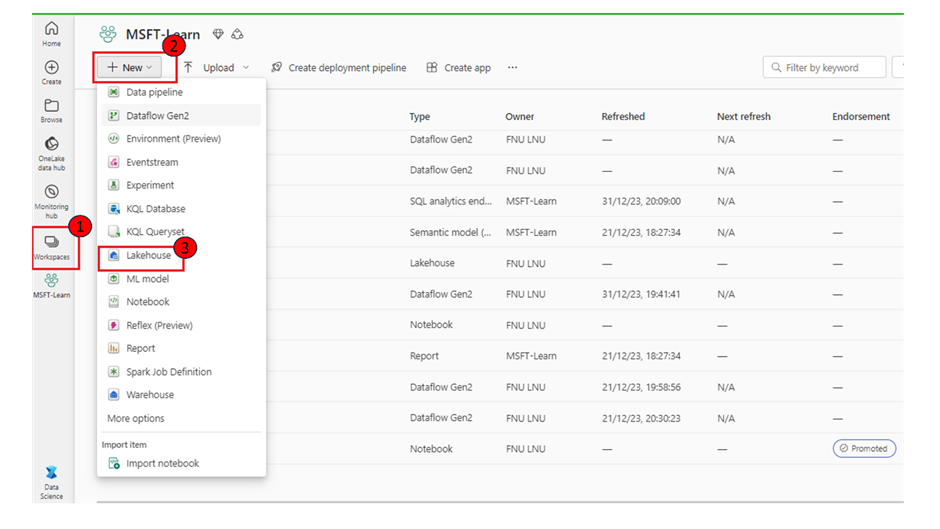Choose Dataflow Gen2 from New menu
Viewport: 940px width, 529px height.
click(181, 115)
